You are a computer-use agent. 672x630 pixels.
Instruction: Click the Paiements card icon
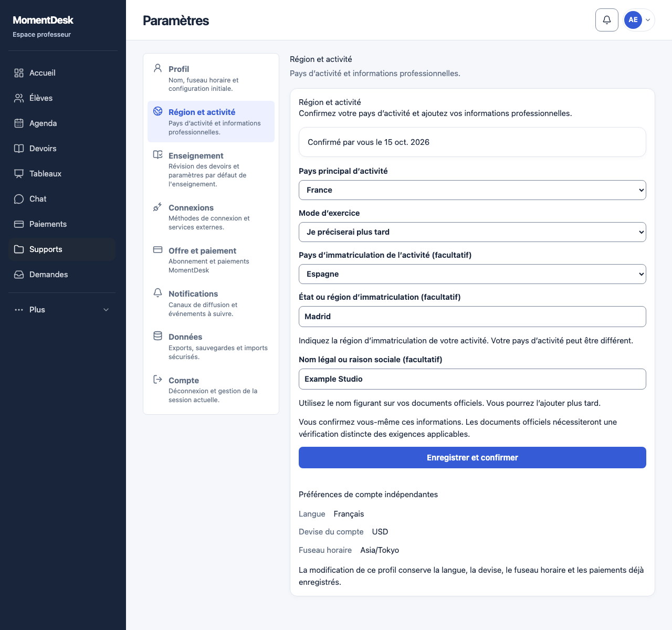pyautogui.click(x=19, y=224)
